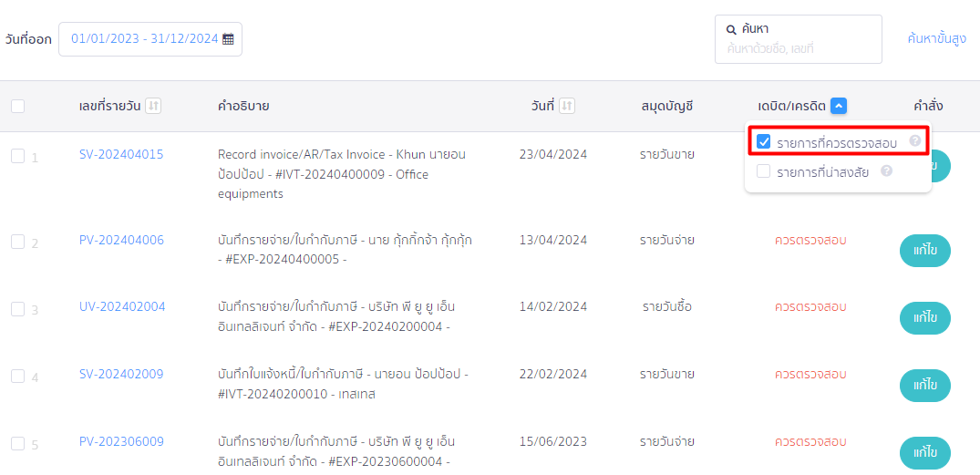Check the box for row PV-202404006
The height and width of the screenshot is (475, 980).
point(18,242)
